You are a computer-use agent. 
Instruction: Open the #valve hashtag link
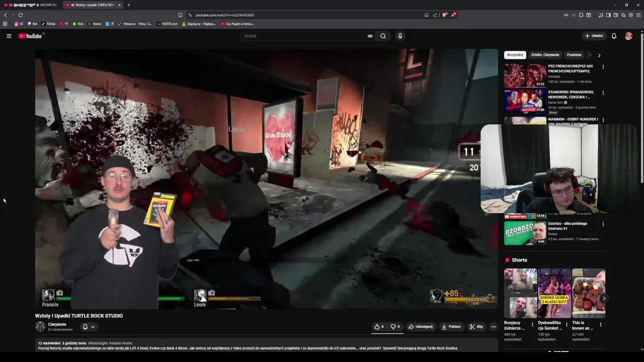point(127,343)
